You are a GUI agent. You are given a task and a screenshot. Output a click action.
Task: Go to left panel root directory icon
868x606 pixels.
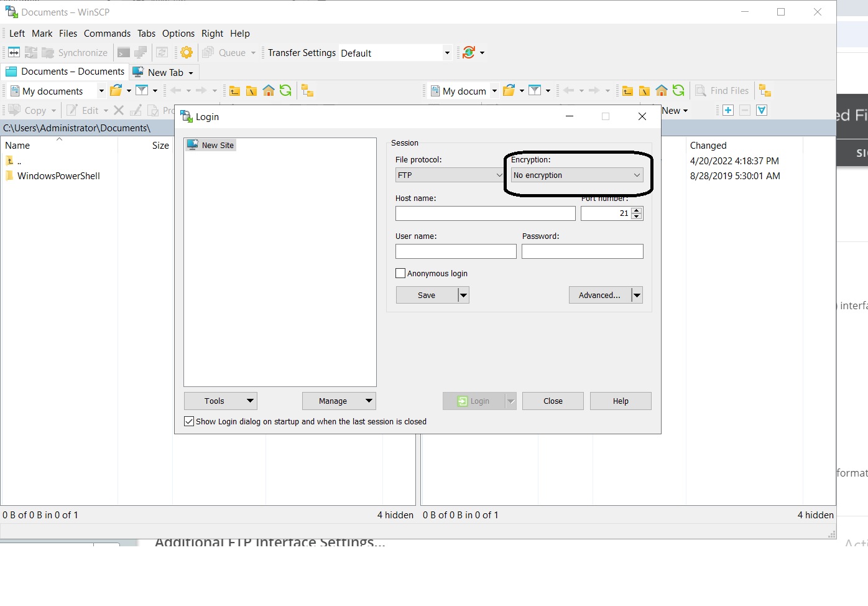pyautogui.click(x=251, y=91)
